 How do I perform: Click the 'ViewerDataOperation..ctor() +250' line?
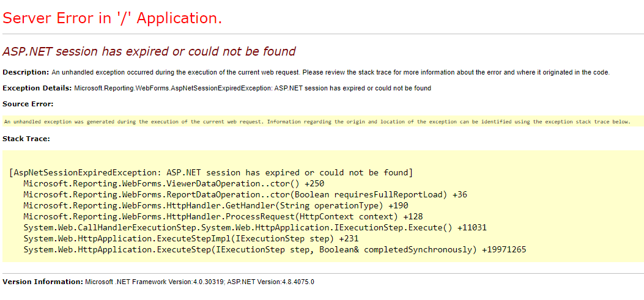click(x=174, y=183)
